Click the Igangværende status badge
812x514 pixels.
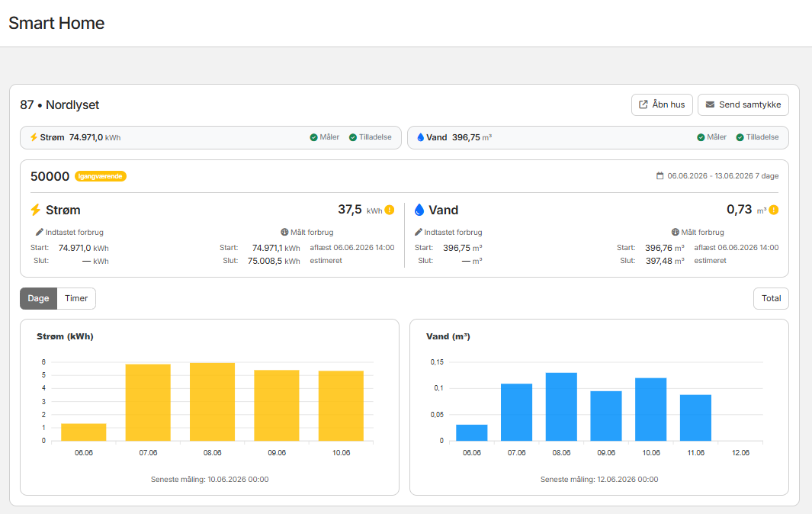pyautogui.click(x=101, y=176)
